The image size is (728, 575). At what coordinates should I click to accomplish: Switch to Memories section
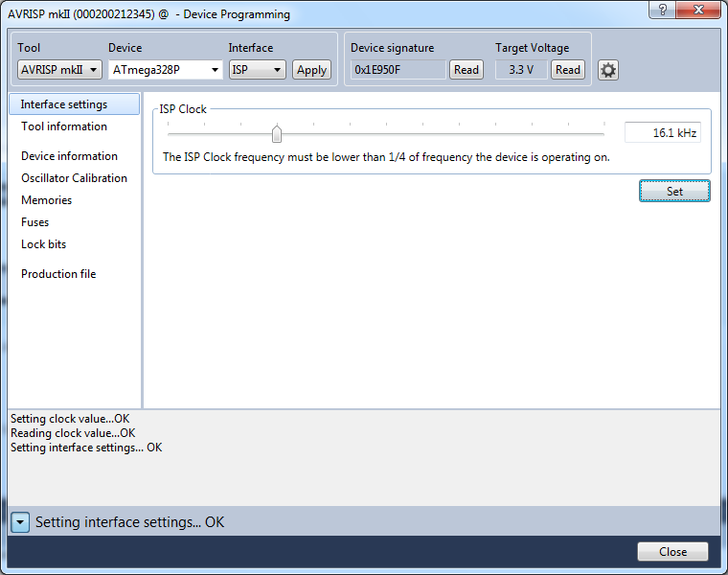point(46,200)
